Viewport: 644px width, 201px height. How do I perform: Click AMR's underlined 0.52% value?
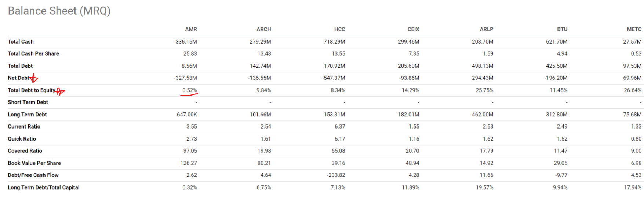(x=190, y=90)
